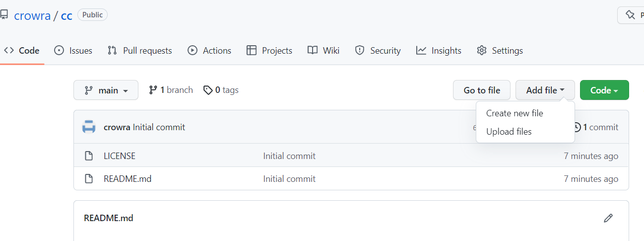
Task: Open the Pull requests tab
Action: coord(140,51)
